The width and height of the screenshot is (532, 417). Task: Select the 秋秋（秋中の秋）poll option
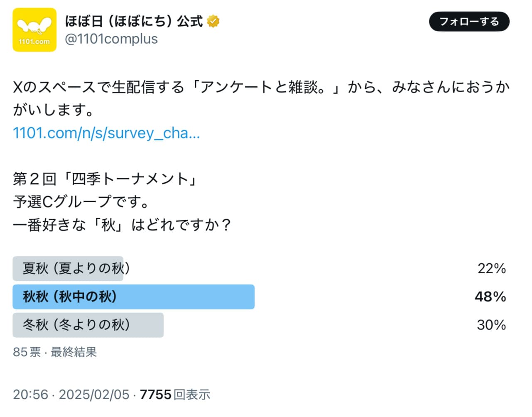tap(70, 297)
